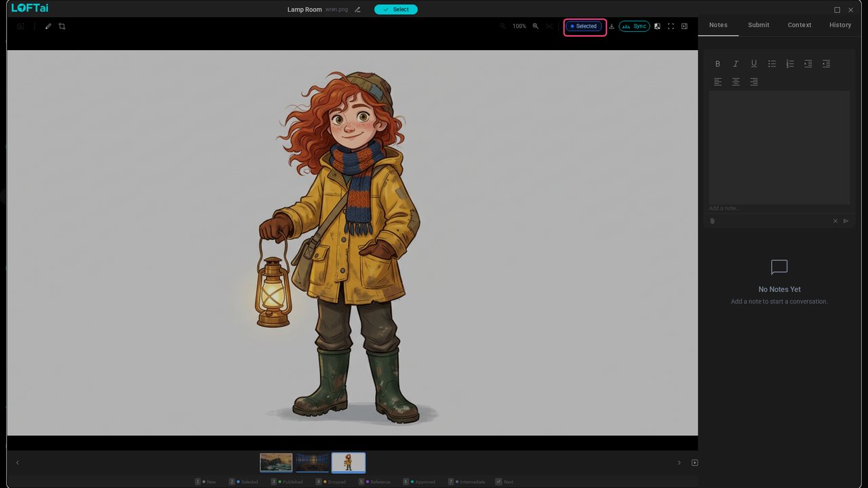Image resolution: width=868 pixels, height=488 pixels.
Task: Activate the crop tool
Action: 62,26
